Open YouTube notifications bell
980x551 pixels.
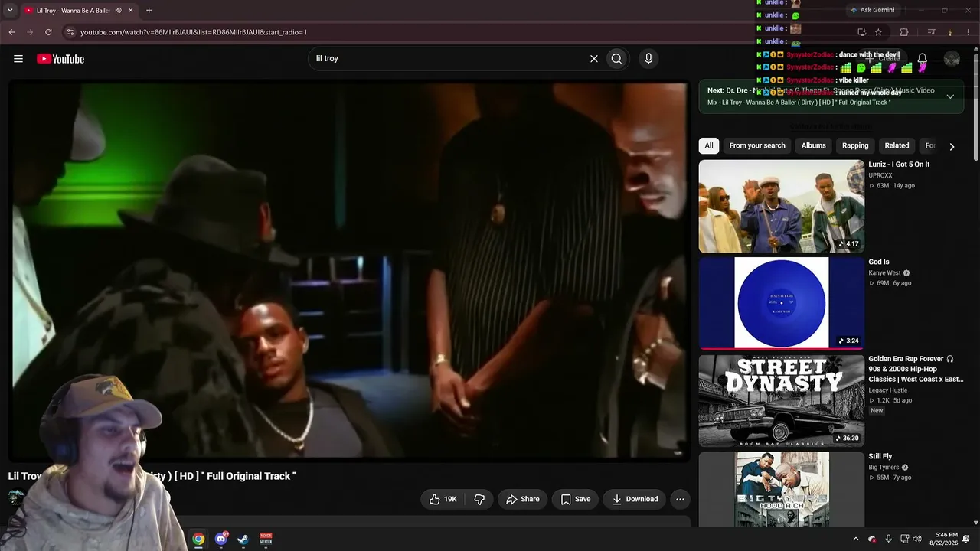click(x=923, y=59)
